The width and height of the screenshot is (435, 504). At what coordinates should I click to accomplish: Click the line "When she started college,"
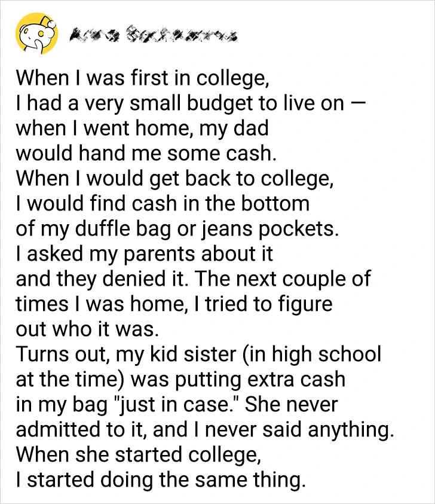(x=138, y=455)
